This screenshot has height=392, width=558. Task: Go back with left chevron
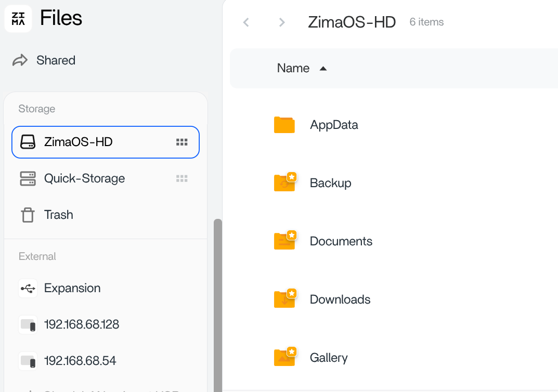246,22
